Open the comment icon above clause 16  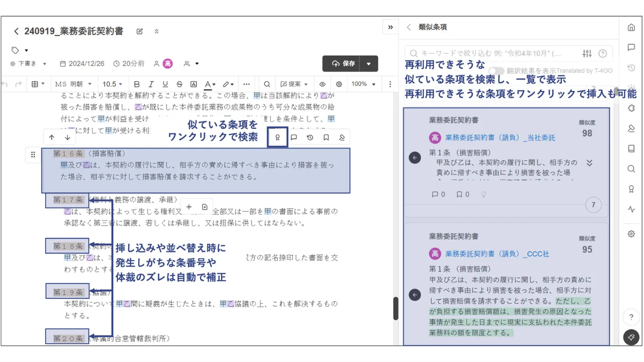[x=294, y=138]
